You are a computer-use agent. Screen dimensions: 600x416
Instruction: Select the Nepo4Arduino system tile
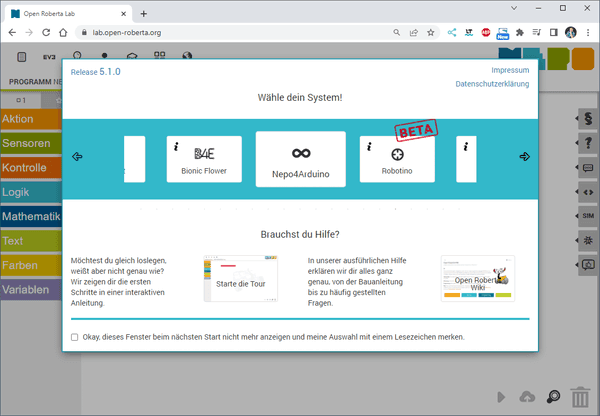(x=300, y=159)
